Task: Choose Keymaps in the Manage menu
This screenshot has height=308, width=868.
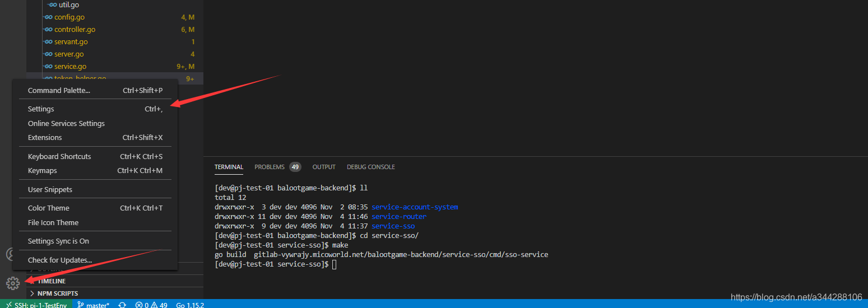Action: pyautogui.click(x=95, y=170)
